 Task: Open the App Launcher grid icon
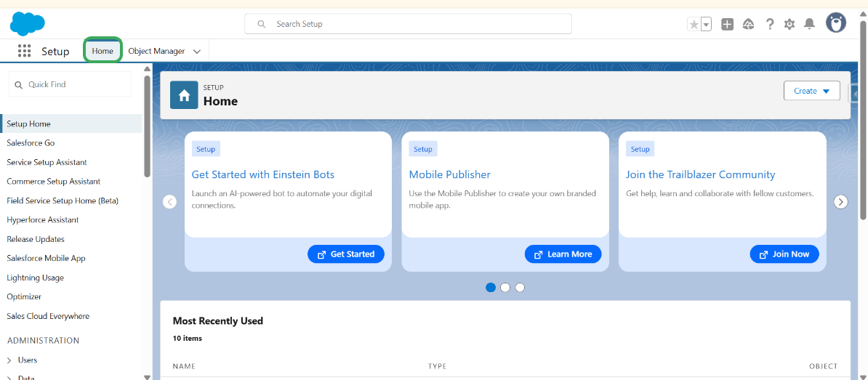pyautogui.click(x=25, y=51)
